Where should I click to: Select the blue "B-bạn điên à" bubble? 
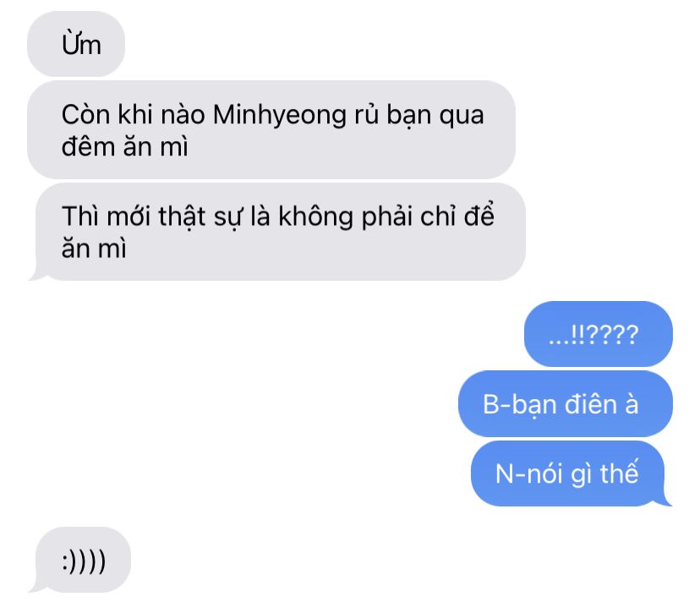click(566, 403)
